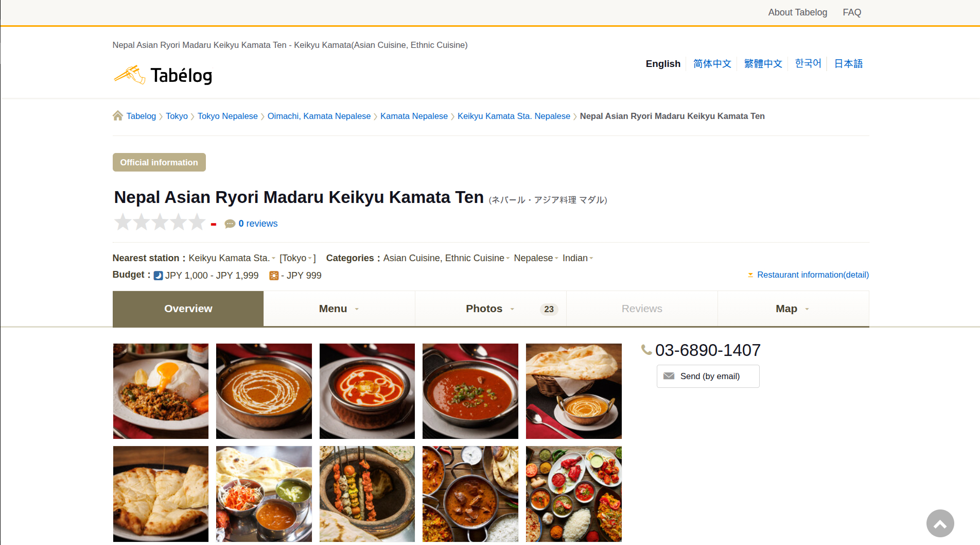980x545 pixels.
Task: Open the FAQ link
Action: point(852,12)
